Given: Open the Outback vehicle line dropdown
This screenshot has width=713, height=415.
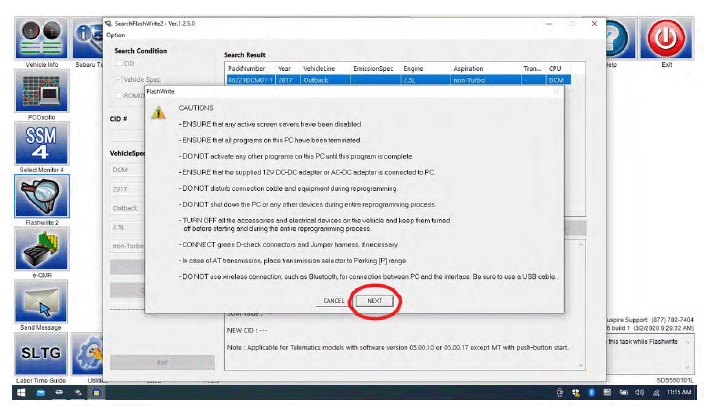Looking at the screenshot, I should click(x=127, y=208).
